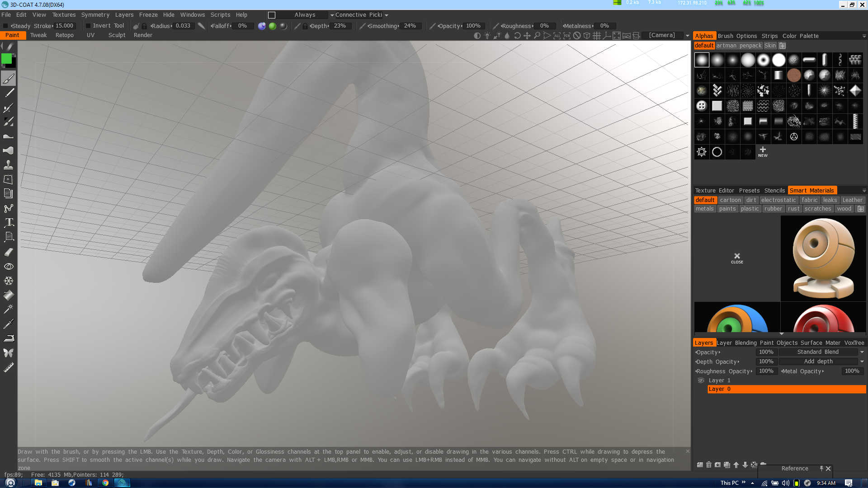Enable the Invert Tool checkbox
Screen dimensions: 868x488
[88, 26]
